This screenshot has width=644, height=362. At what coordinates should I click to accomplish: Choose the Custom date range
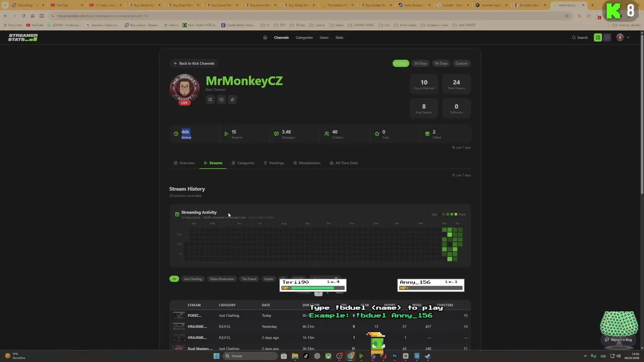click(461, 63)
